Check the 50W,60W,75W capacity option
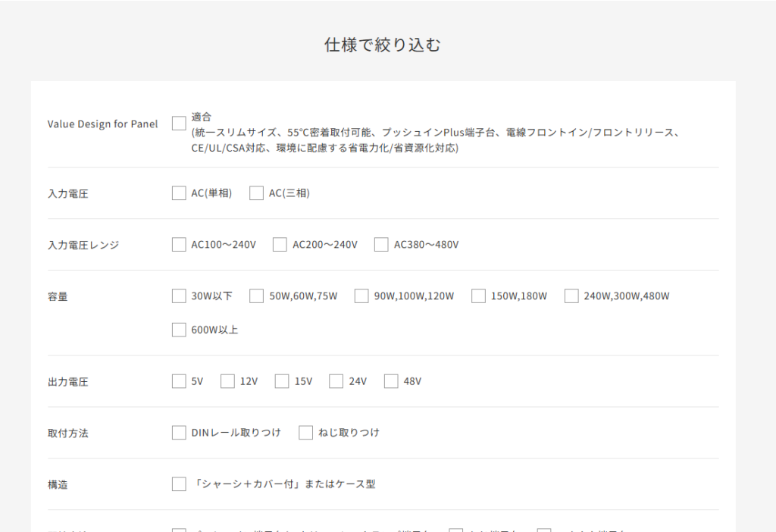Image resolution: width=776 pixels, height=532 pixels. click(256, 296)
